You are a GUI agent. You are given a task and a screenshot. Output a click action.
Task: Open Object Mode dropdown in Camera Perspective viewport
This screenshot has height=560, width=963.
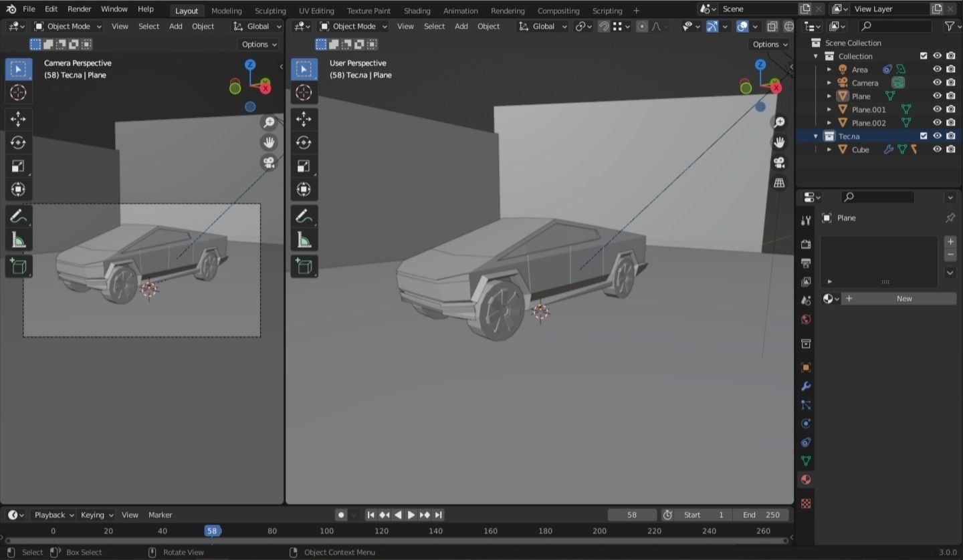tap(68, 26)
